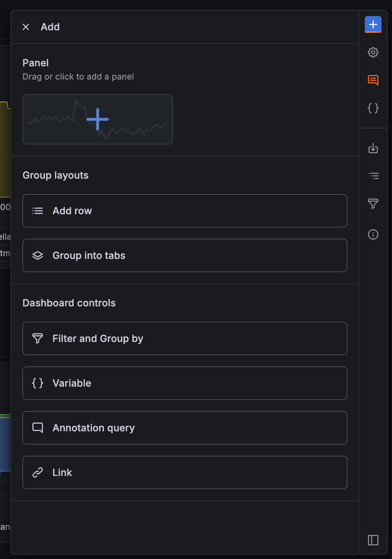Add a new Variable control

184,383
